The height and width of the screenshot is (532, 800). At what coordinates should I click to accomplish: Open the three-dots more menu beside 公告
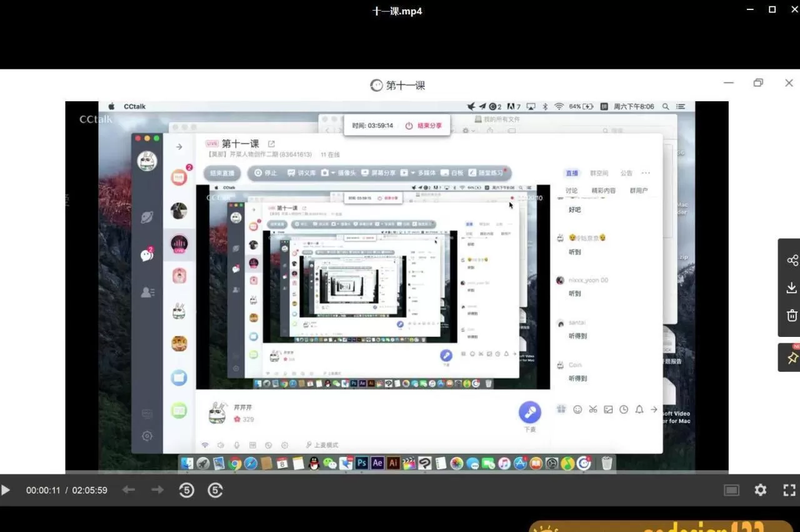tap(646, 173)
